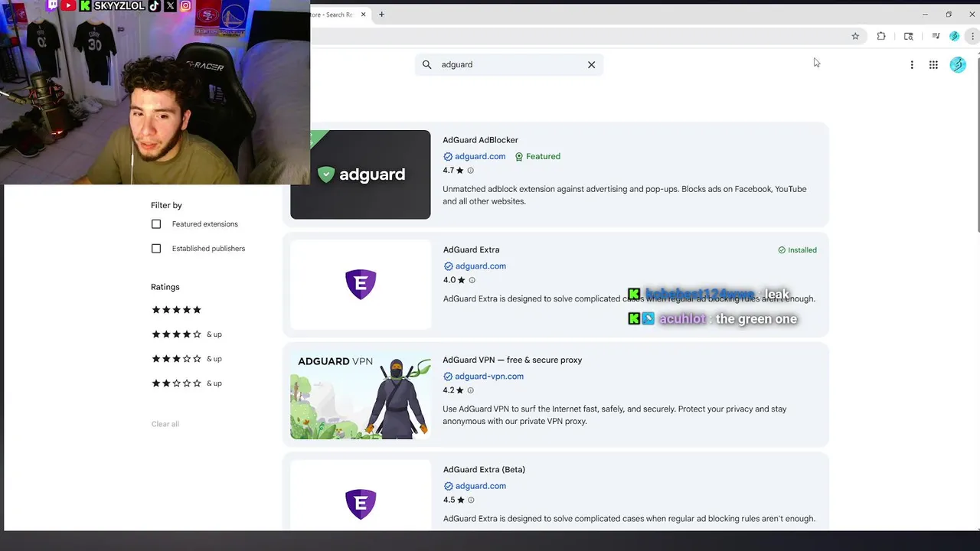The width and height of the screenshot is (980, 551).
Task: Open the Chrome three-dot menu
Action: coord(972,36)
